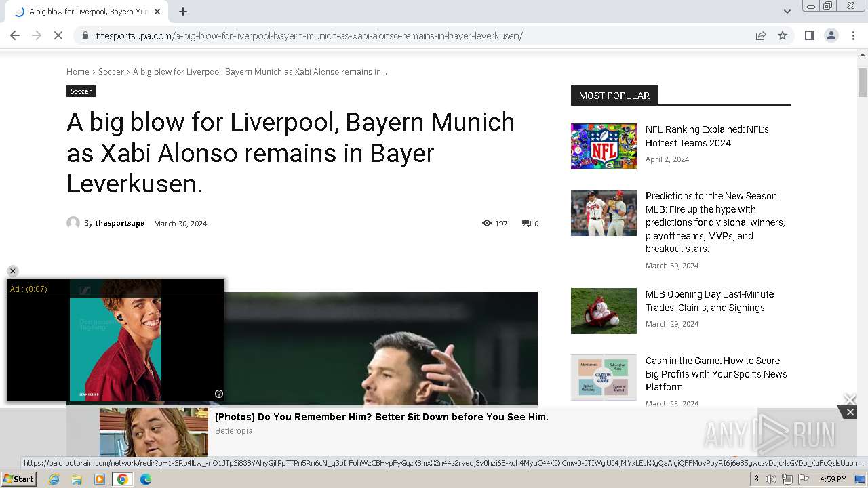868x488 pixels.
Task: Click the article headline text
Action: click(291, 153)
